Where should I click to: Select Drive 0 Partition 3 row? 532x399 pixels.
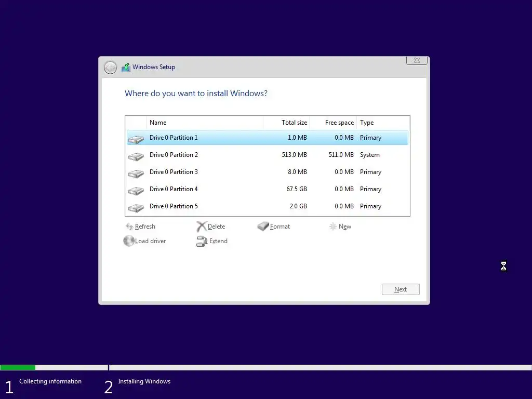(x=268, y=172)
